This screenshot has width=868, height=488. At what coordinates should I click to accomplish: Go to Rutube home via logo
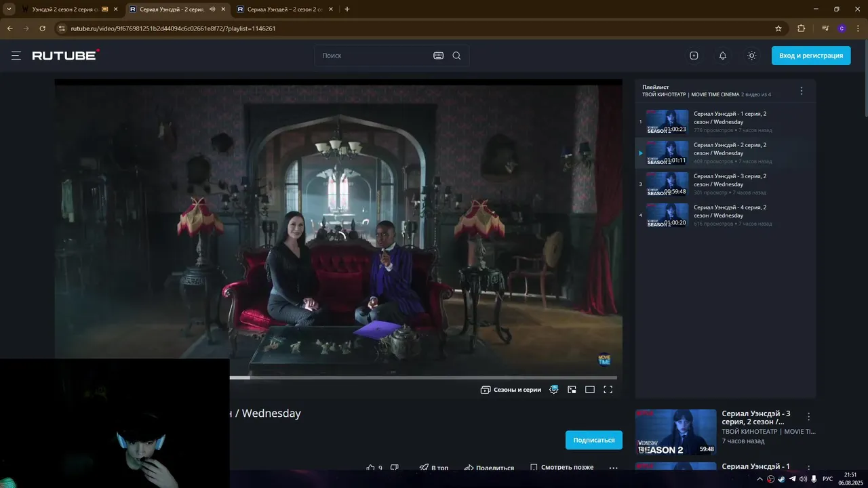(x=66, y=56)
